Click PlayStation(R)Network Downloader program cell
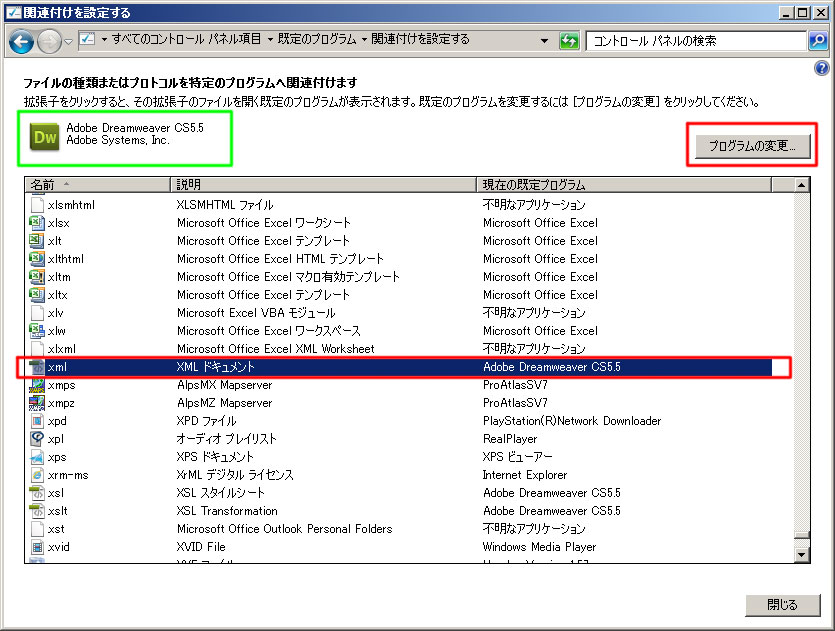Screen dimensions: 835x631 572,421
